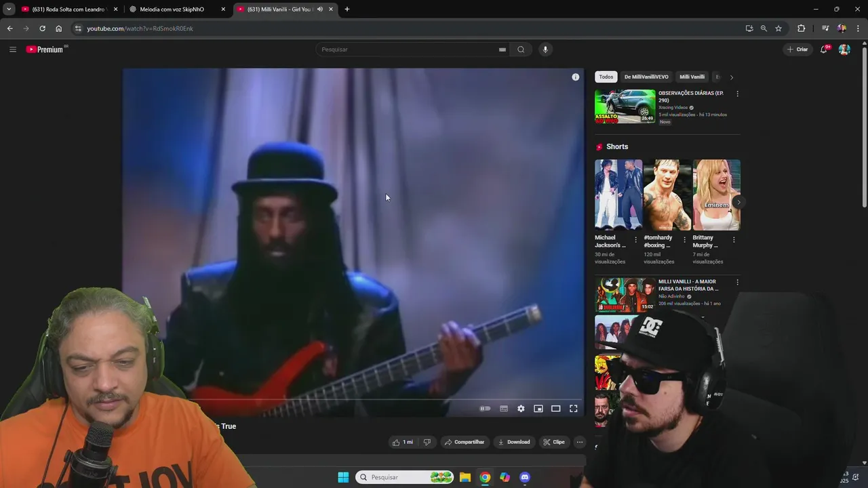Dislike the video with thumbs down
The height and width of the screenshot is (488, 868).
click(x=427, y=442)
